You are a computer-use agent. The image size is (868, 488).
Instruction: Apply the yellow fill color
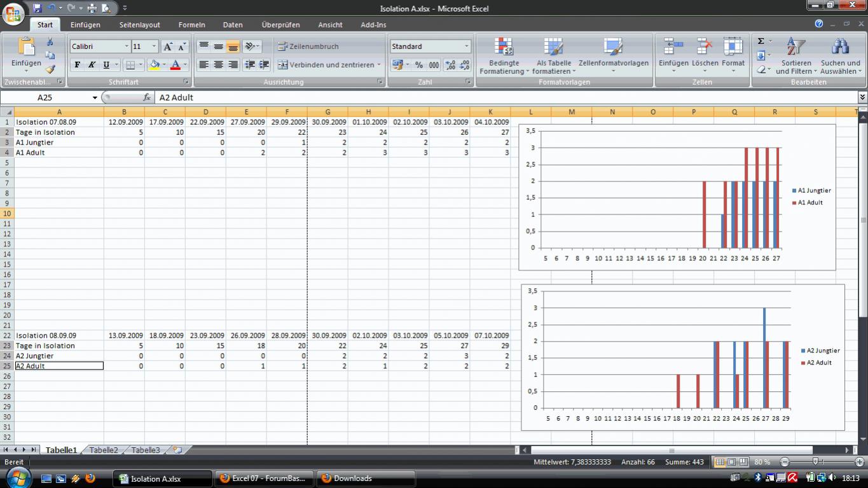(x=153, y=65)
